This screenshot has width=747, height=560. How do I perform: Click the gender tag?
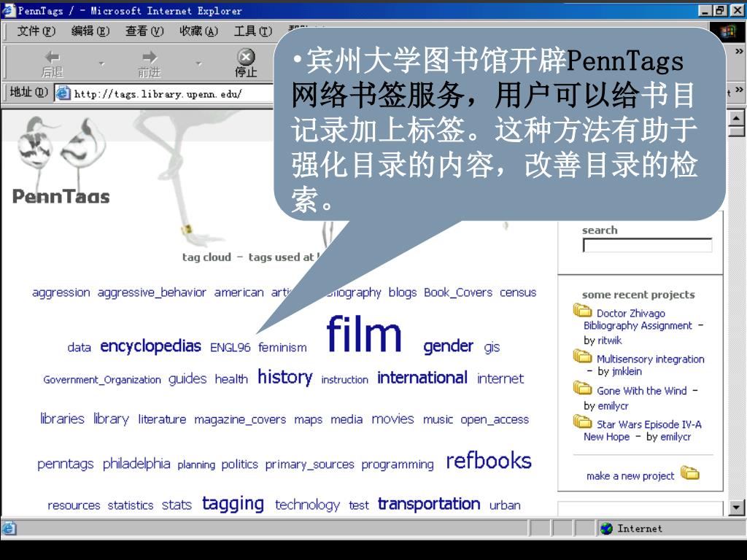449,346
